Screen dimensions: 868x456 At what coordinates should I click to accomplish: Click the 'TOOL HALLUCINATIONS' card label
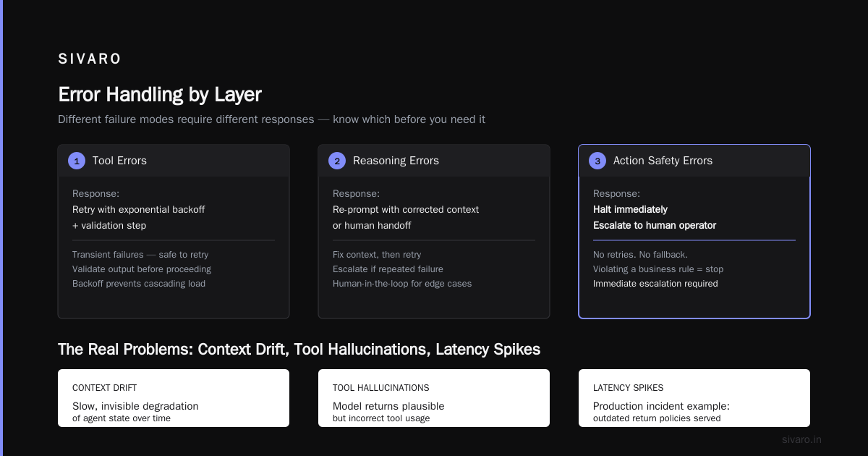coord(381,388)
